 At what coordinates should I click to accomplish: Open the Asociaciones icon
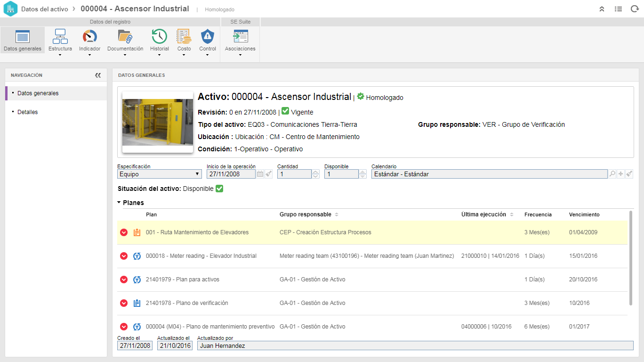(x=240, y=37)
